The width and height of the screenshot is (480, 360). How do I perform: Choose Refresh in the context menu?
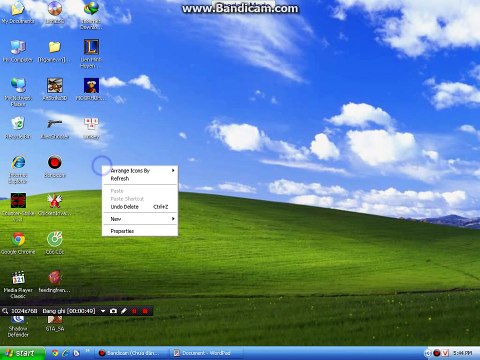140,179
